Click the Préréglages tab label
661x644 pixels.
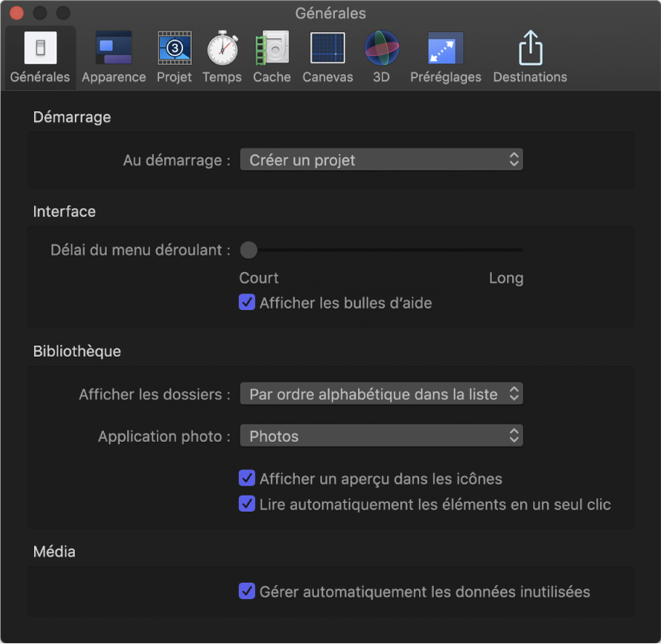click(445, 77)
